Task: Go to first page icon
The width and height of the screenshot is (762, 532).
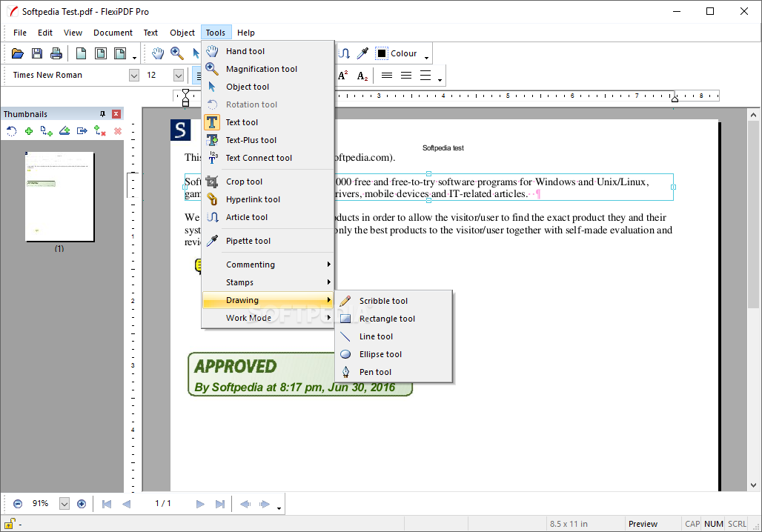Action: click(107, 504)
